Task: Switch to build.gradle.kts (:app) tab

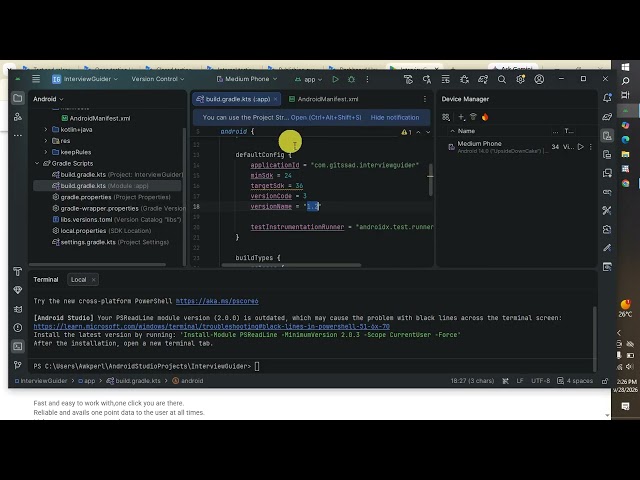Action: 238,99
